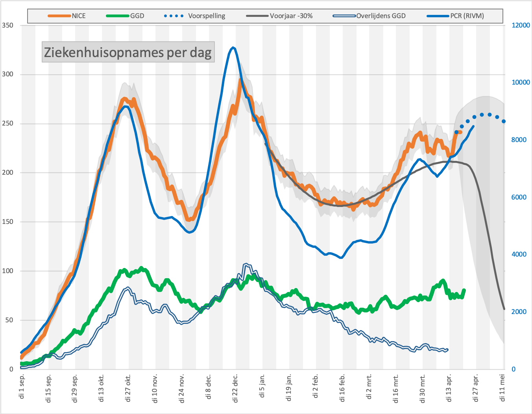The width and height of the screenshot is (532, 414).
Task: Click the di 1 sep. axis label
Action: tap(22, 387)
